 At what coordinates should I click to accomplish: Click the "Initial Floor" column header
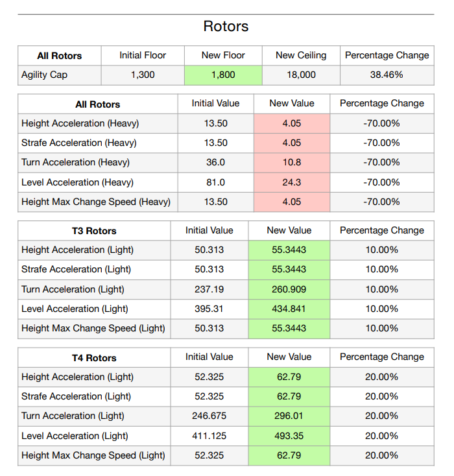(143, 55)
